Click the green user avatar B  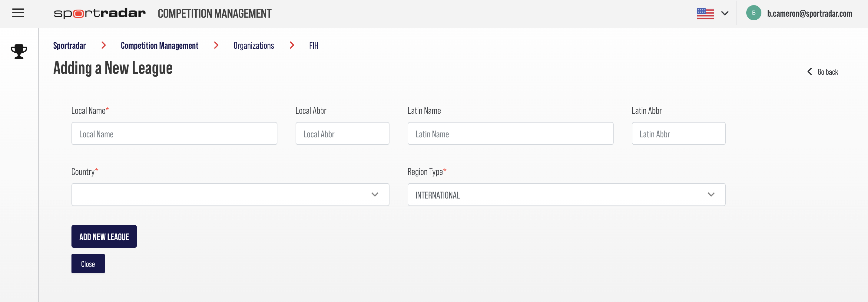(x=754, y=13)
